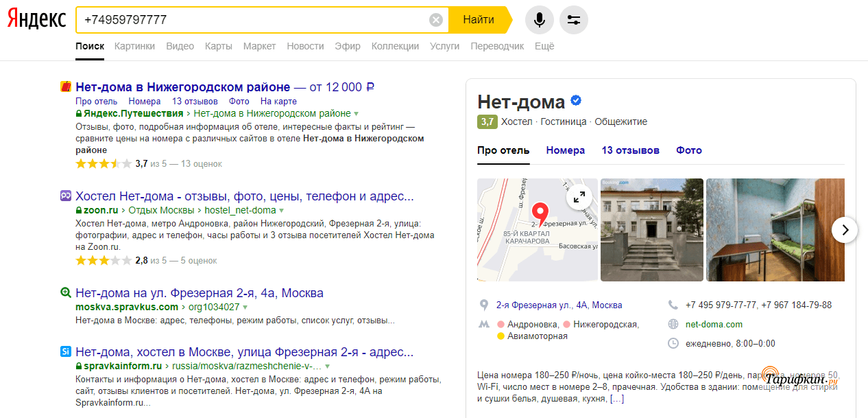Click verified badge next to Нет-дома

(x=577, y=101)
